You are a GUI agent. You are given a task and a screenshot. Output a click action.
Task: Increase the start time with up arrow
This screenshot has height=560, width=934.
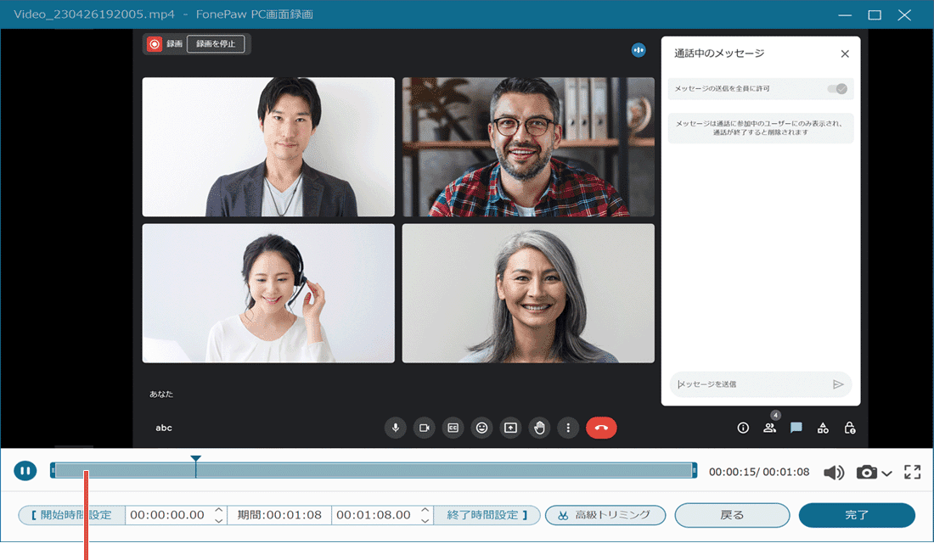[x=219, y=510]
